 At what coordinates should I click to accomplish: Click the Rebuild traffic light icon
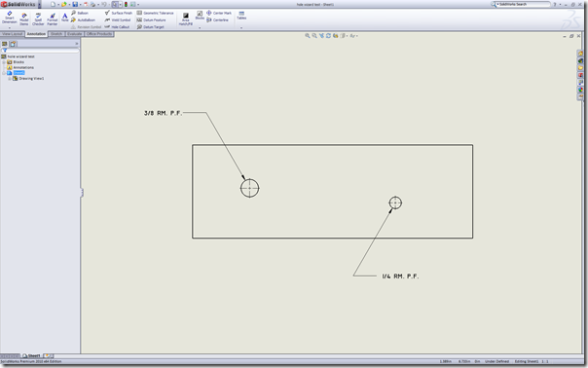click(126, 4)
